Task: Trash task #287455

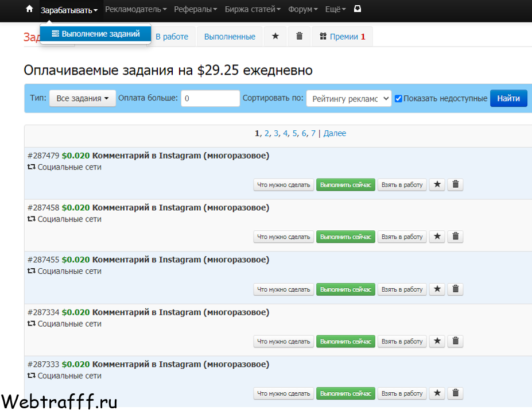Action: (455, 289)
